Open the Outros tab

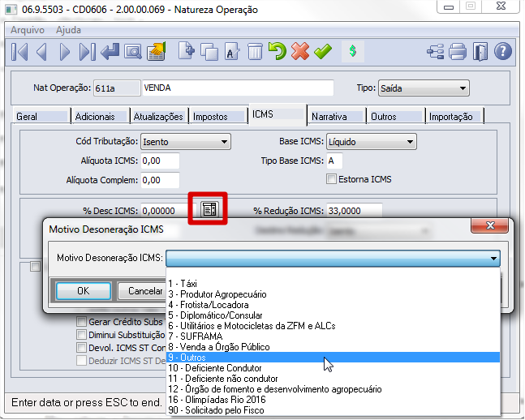click(x=395, y=117)
